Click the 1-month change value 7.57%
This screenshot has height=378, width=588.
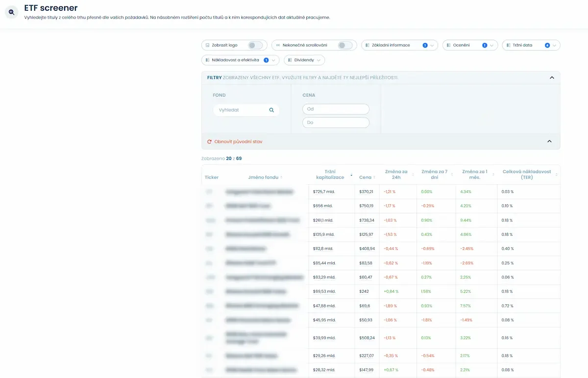click(465, 305)
